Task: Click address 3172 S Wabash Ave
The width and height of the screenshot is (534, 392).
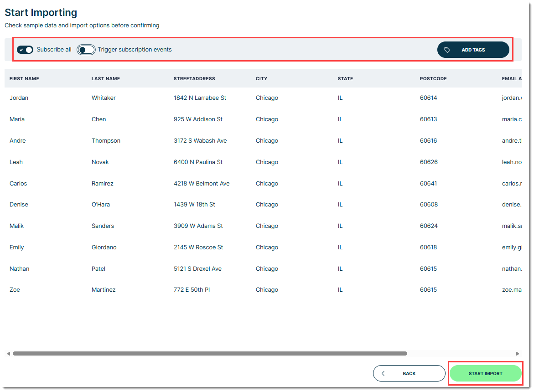Action: pos(200,140)
